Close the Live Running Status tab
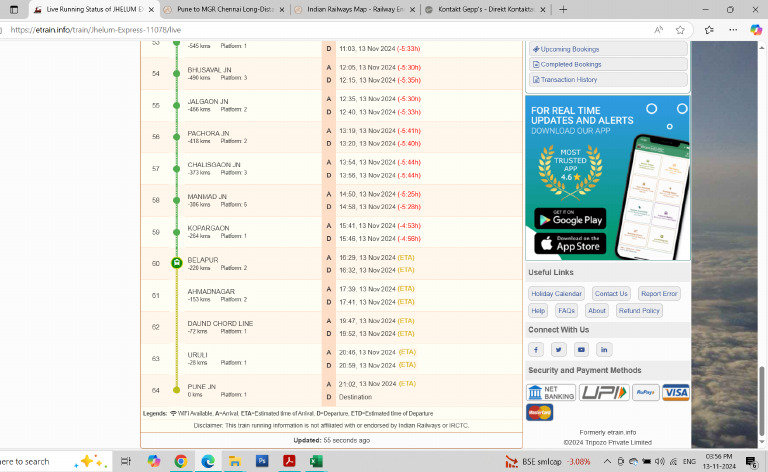The image size is (768, 472). (x=151, y=9)
